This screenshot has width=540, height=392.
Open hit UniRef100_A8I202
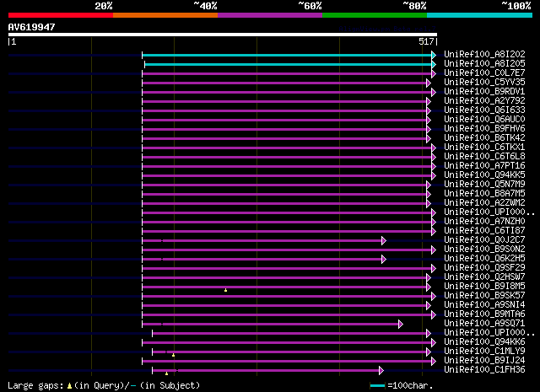point(484,55)
